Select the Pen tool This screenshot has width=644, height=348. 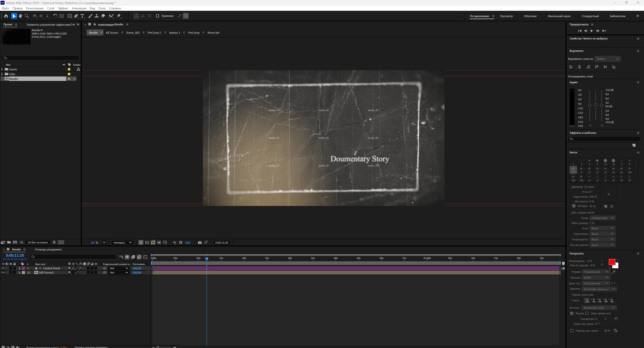(76, 16)
